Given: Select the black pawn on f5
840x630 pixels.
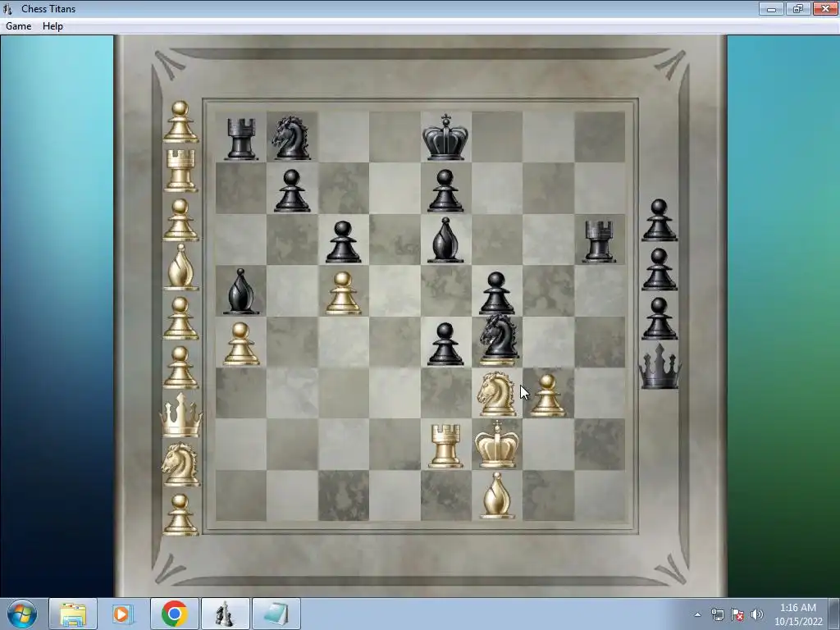Looking at the screenshot, I should point(496,293).
